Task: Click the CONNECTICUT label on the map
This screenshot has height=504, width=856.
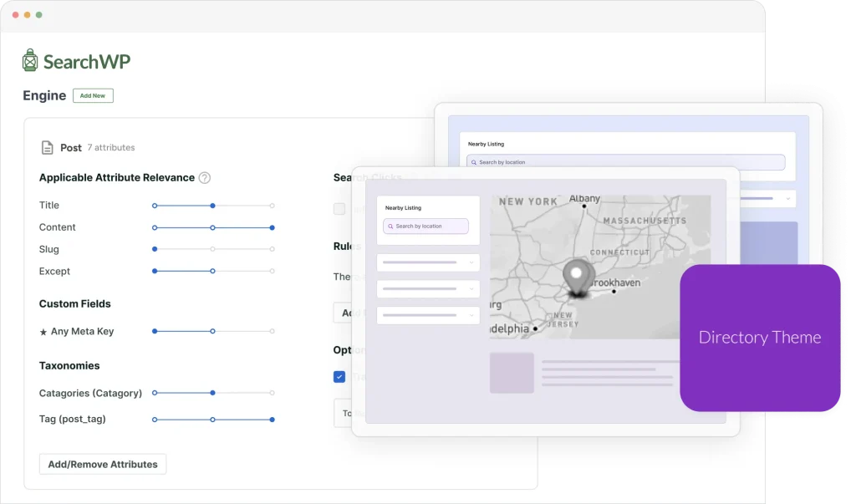Action: (x=619, y=252)
